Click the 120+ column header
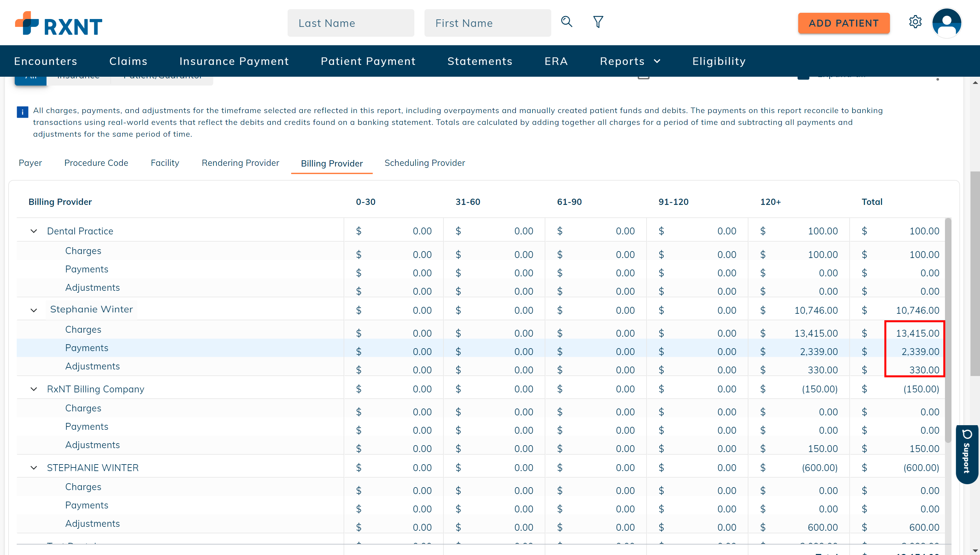Image resolution: width=980 pixels, height=555 pixels. click(770, 202)
